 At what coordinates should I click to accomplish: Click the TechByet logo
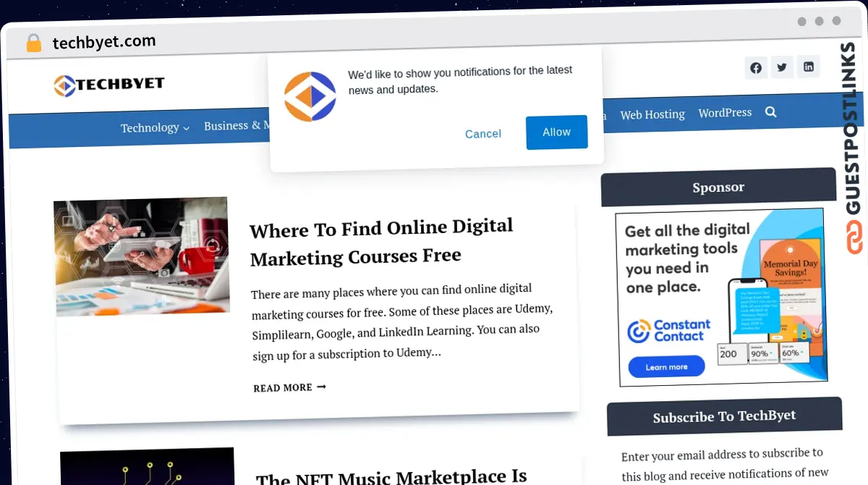[x=109, y=85]
